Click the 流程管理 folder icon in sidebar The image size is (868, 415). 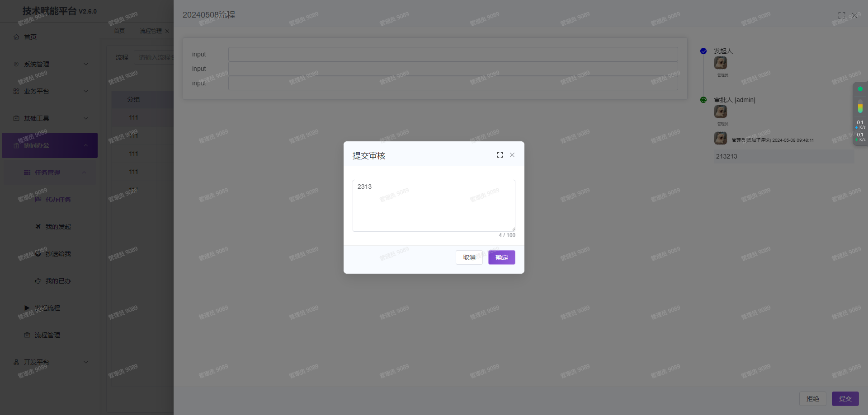(28, 335)
